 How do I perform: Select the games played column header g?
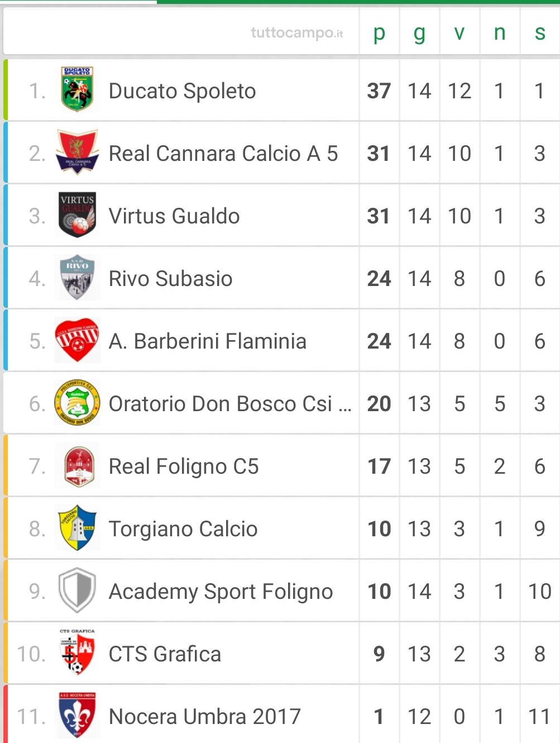419,32
